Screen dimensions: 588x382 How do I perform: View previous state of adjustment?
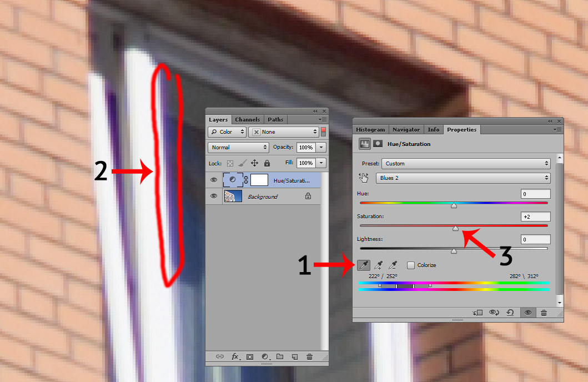pyautogui.click(x=494, y=313)
